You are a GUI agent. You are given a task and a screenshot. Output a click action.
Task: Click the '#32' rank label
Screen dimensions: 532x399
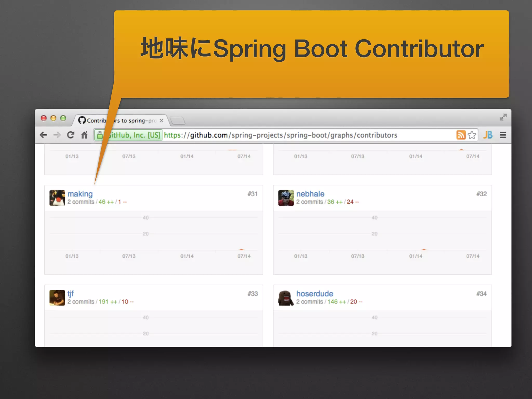[481, 194]
